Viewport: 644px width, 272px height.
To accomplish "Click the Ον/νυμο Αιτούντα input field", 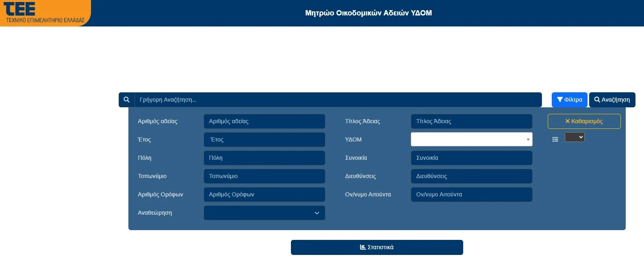I will click(x=471, y=194).
